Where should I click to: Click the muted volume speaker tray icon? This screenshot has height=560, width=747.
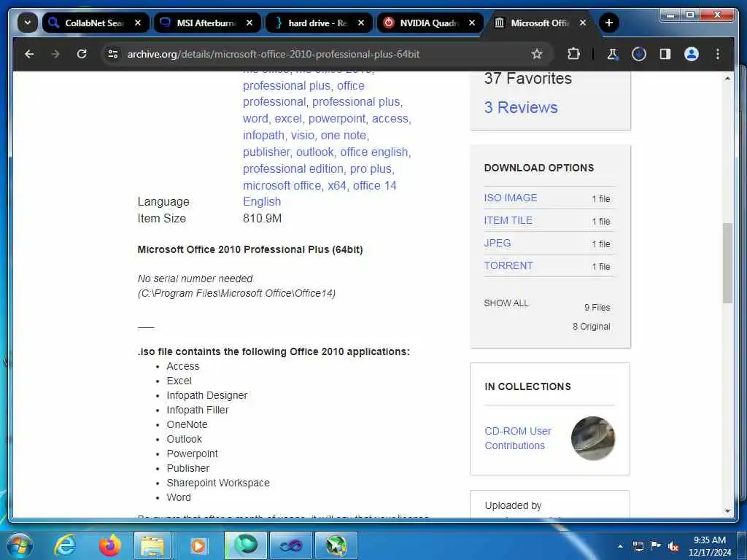click(x=673, y=546)
